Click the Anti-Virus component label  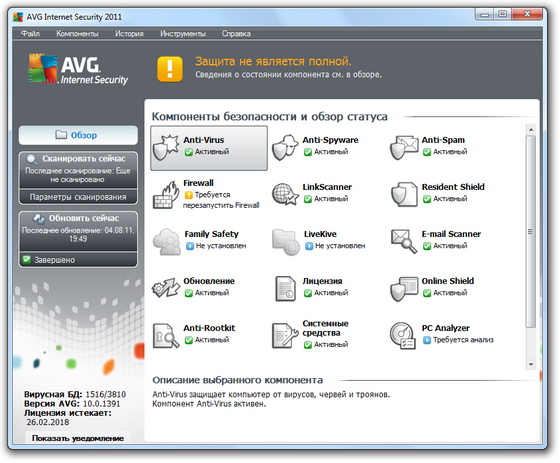click(204, 140)
